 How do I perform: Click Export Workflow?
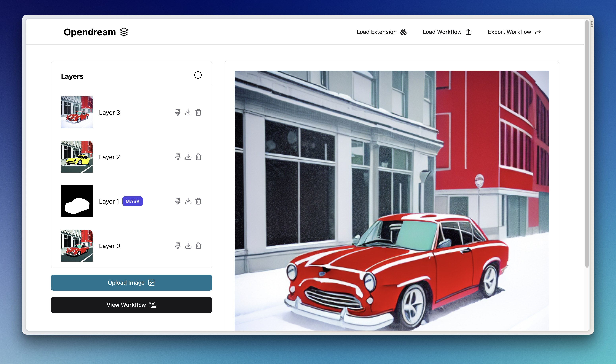[514, 32]
